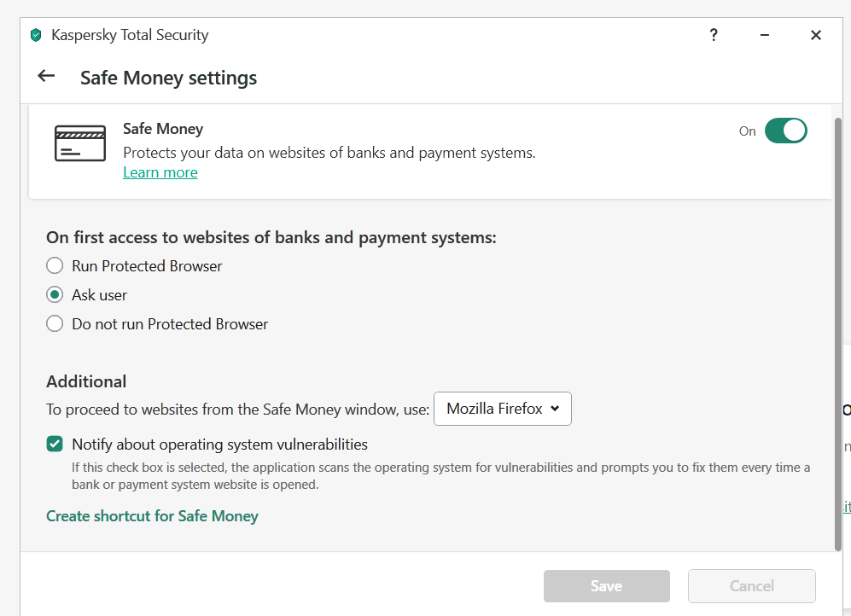Click Create shortcut for Safe Money
Image resolution: width=851 pixels, height=616 pixels.
pos(152,516)
